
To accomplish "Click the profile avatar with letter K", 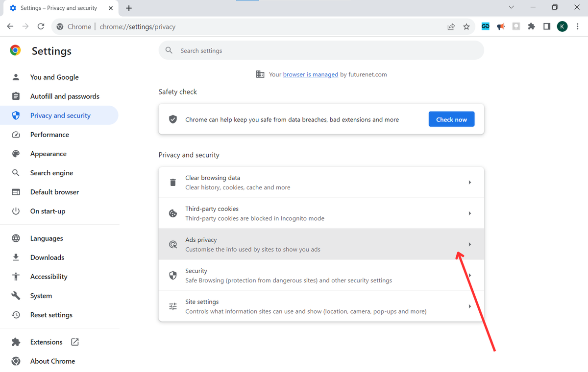I will (562, 26).
